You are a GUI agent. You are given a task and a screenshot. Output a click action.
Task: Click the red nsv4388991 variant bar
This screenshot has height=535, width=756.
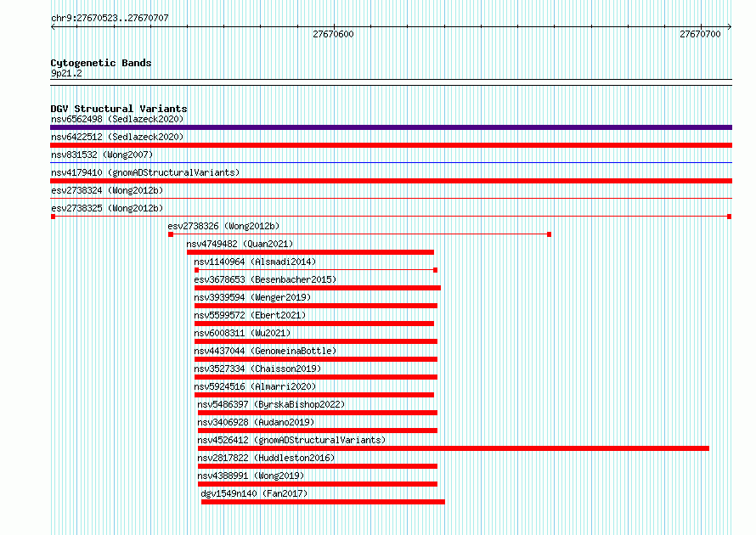[317, 484]
